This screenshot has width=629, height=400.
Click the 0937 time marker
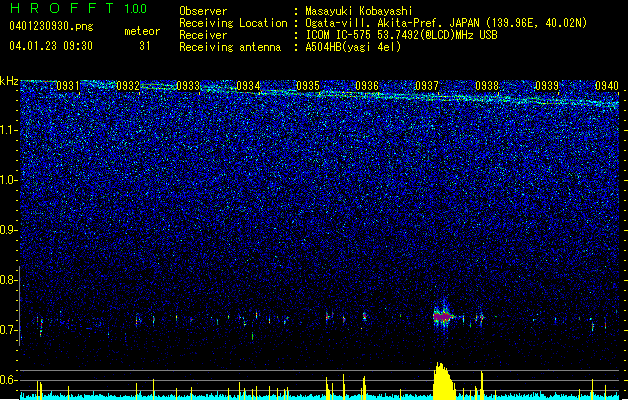click(x=427, y=86)
